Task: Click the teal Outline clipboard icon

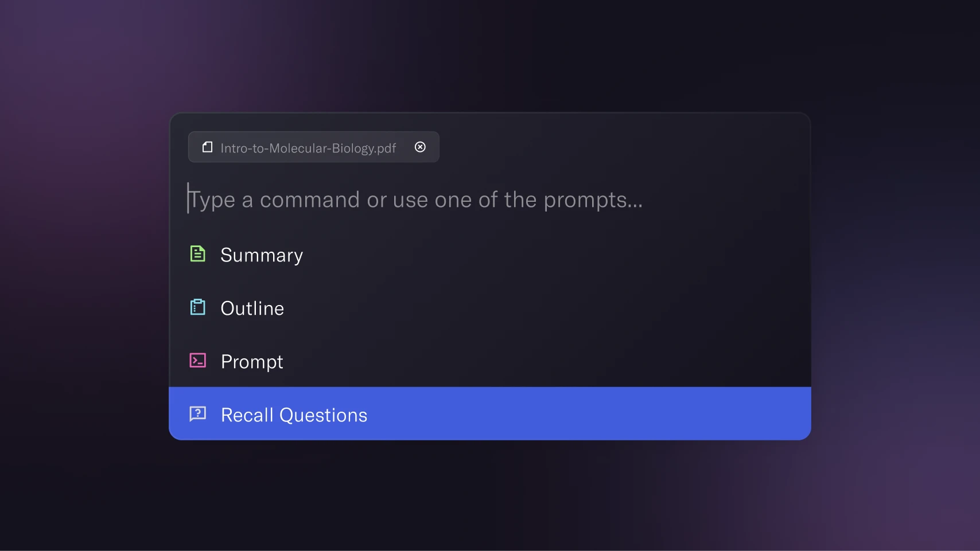Action: [x=197, y=307]
